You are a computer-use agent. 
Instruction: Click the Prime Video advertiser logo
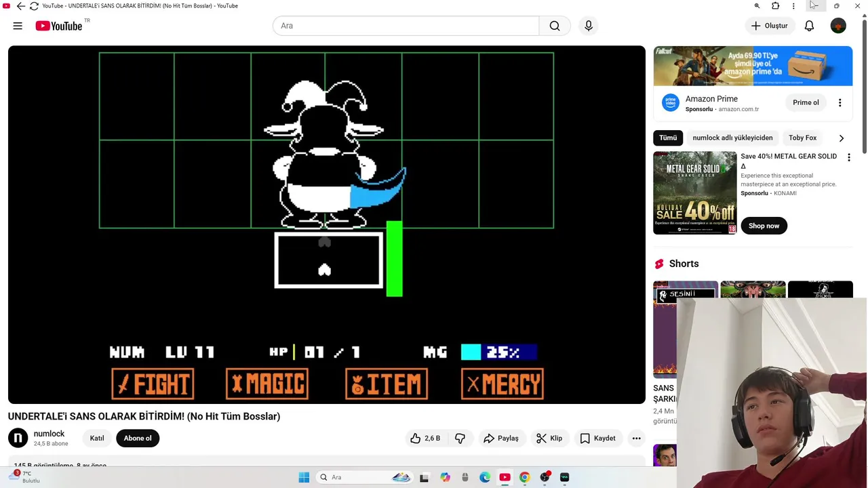pyautogui.click(x=671, y=102)
